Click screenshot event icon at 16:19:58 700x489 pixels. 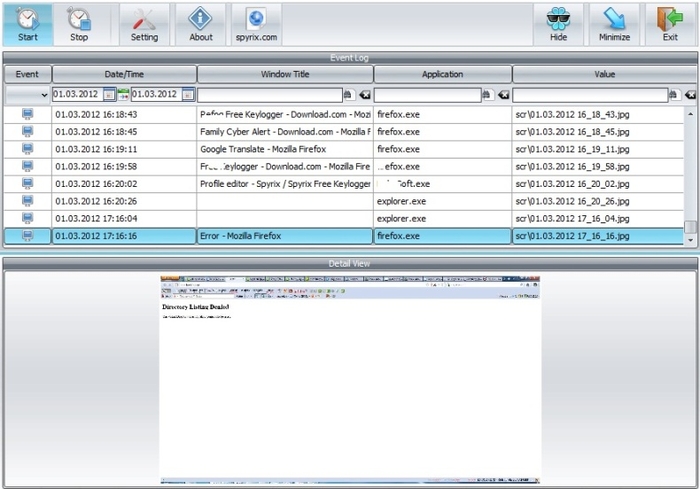(x=28, y=167)
